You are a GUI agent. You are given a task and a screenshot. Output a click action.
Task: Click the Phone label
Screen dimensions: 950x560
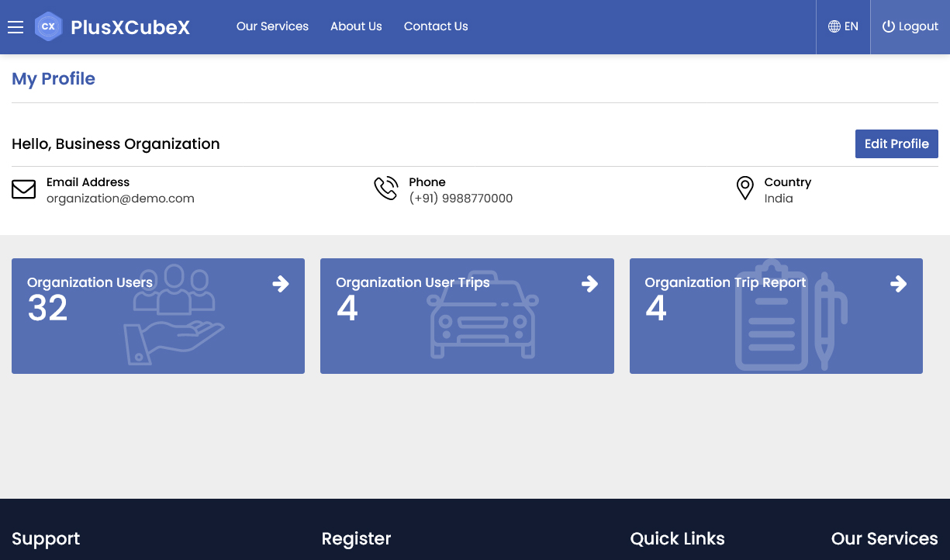pos(427,182)
